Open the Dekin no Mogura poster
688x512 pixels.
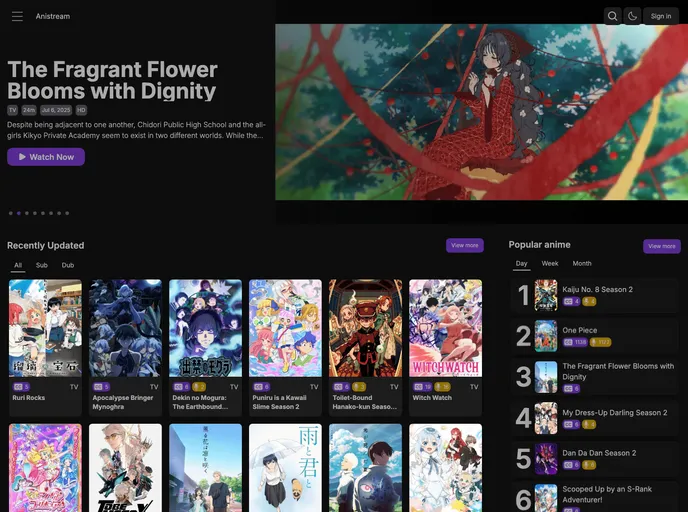(x=205, y=328)
